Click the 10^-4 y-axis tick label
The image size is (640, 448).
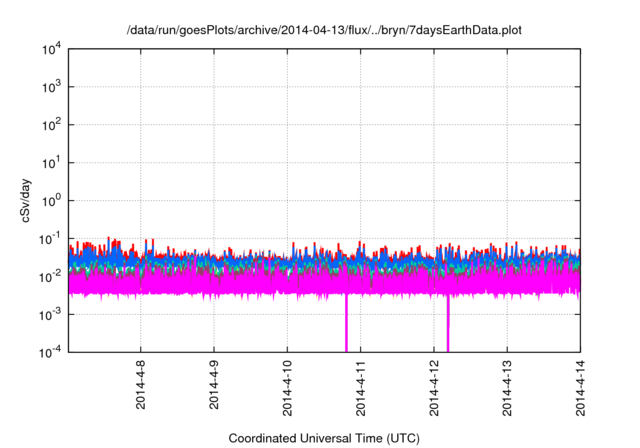[50, 352]
